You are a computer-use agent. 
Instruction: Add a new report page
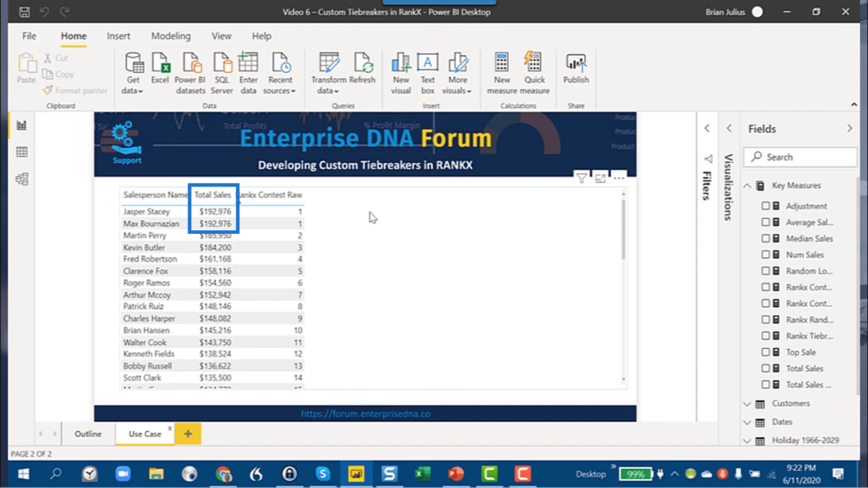point(188,434)
